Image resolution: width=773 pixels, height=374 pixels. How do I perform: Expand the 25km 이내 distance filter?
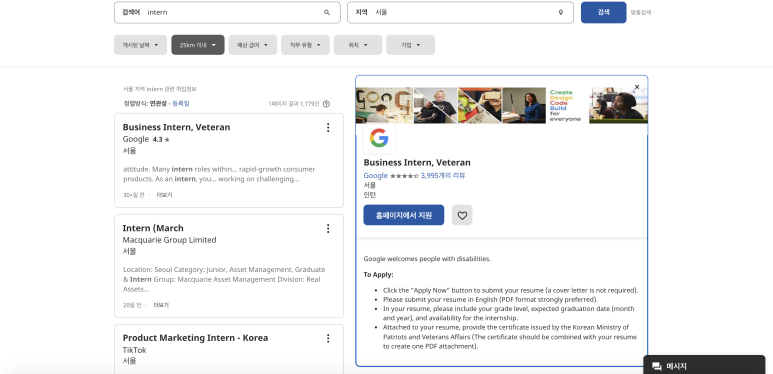[198, 45]
